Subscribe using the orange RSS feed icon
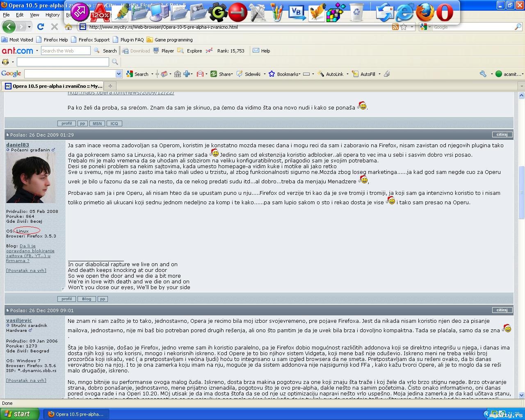Viewport: 525px width, 420px height. click(395, 27)
